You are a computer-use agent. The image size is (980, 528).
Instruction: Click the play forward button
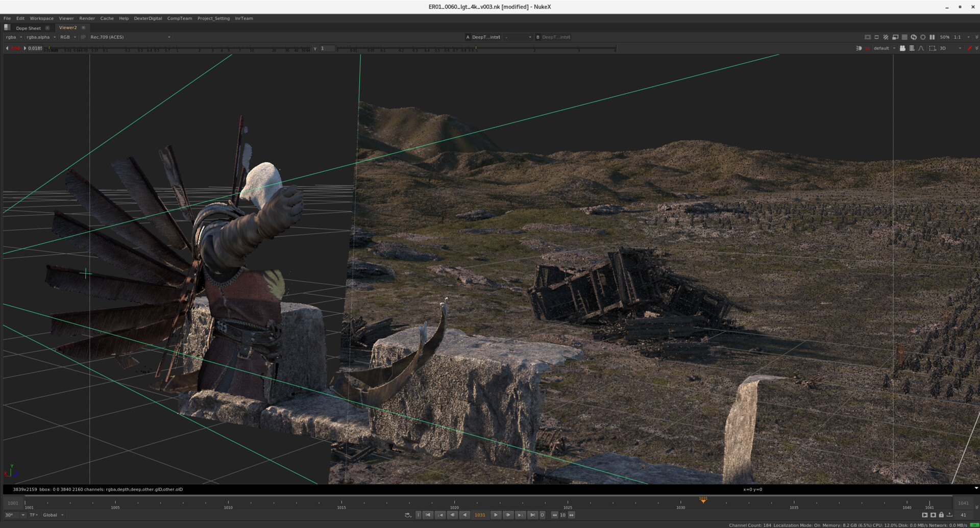(x=496, y=515)
